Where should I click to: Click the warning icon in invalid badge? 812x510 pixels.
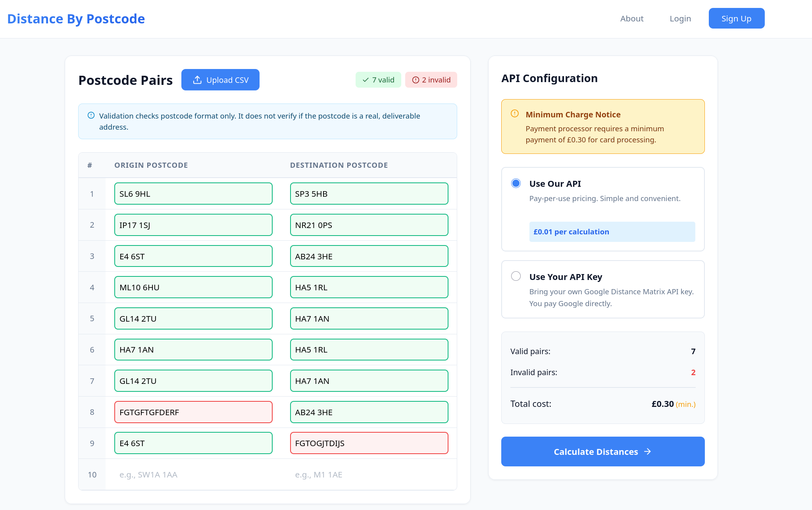[x=416, y=80]
